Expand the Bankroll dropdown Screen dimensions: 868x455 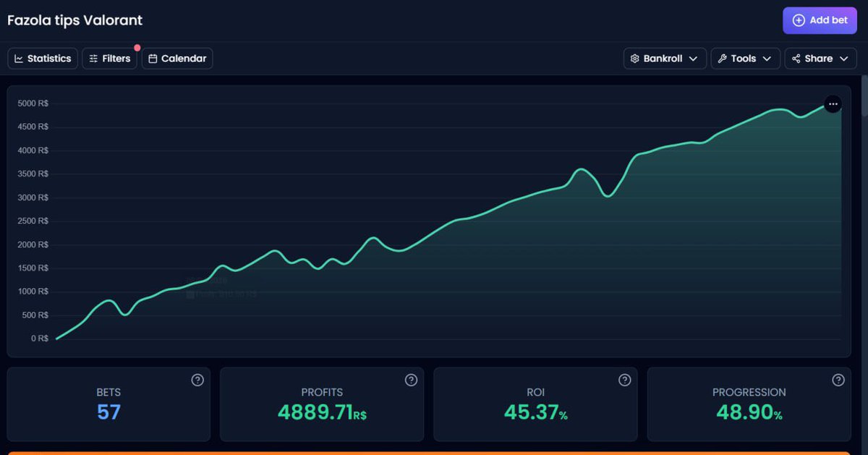(x=665, y=59)
